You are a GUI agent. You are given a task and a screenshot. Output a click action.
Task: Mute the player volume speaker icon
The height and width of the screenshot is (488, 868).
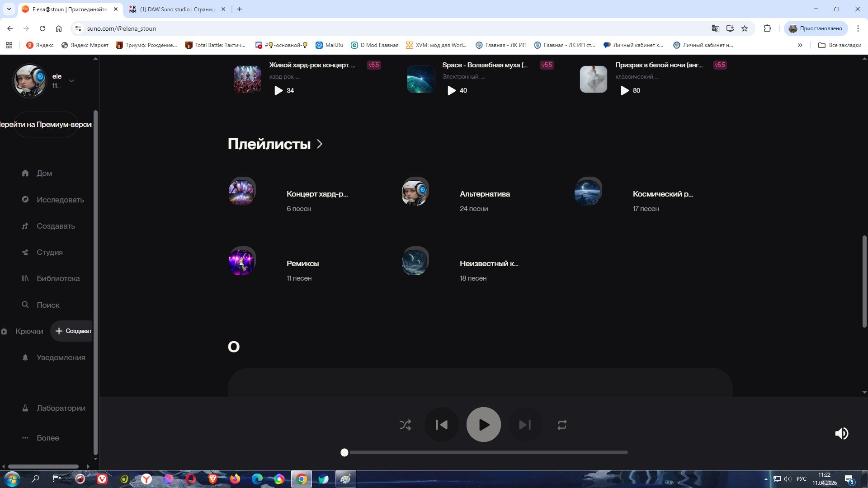click(841, 433)
